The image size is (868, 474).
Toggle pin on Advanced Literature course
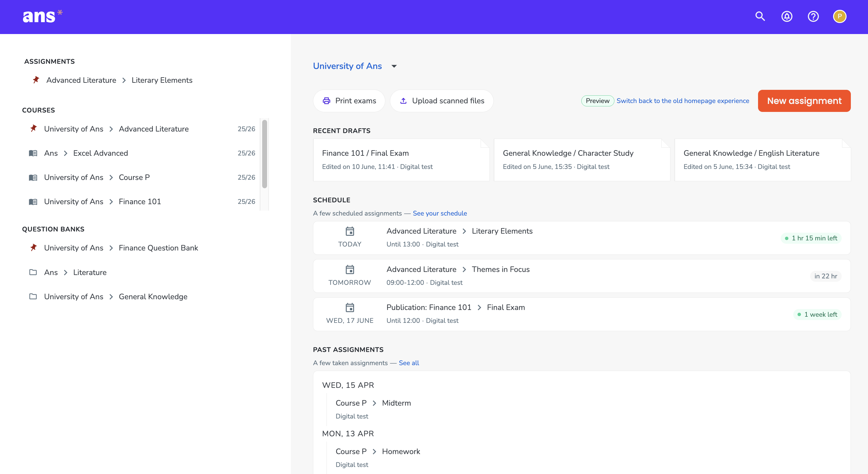[x=33, y=128]
